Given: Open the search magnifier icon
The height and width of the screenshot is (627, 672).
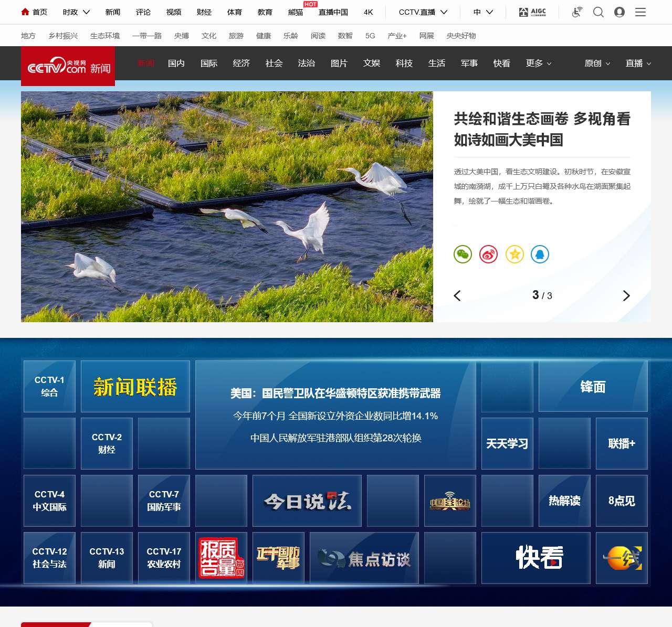Looking at the screenshot, I should point(598,12).
